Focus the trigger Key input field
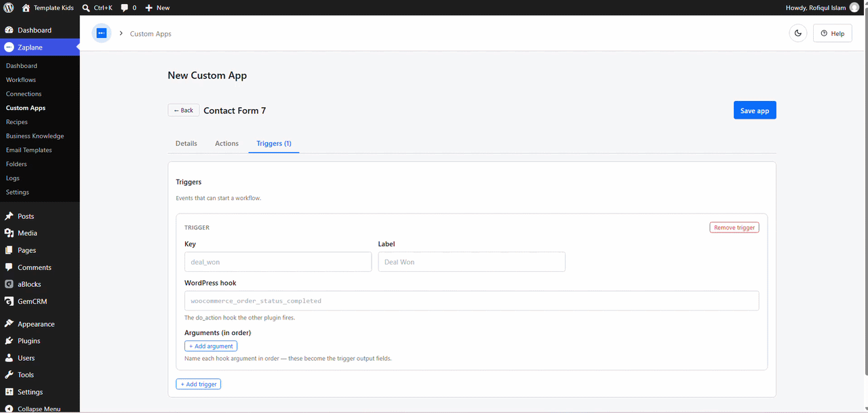Image resolution: width=868 pixels, height=413 pixels. pos(278,262)
